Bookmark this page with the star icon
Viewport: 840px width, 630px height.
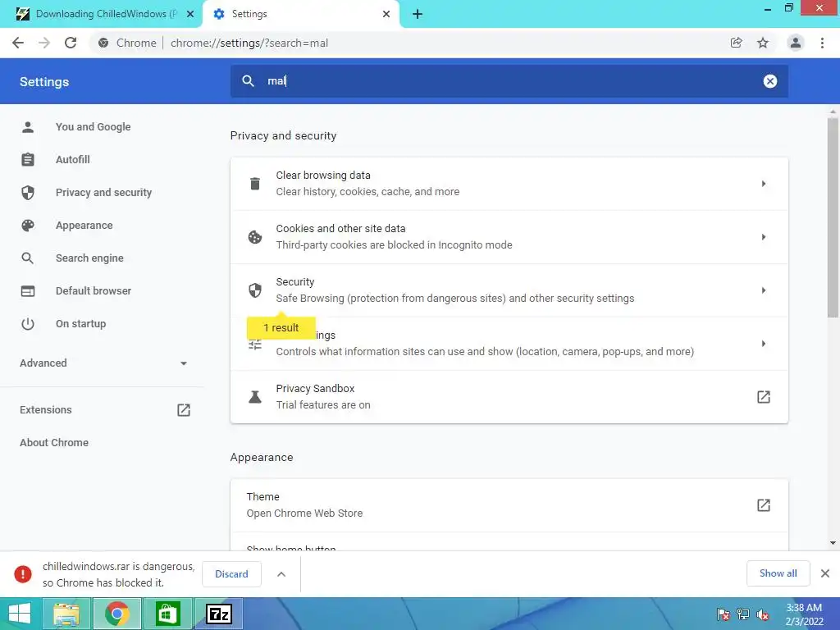(x=762, y=43)
